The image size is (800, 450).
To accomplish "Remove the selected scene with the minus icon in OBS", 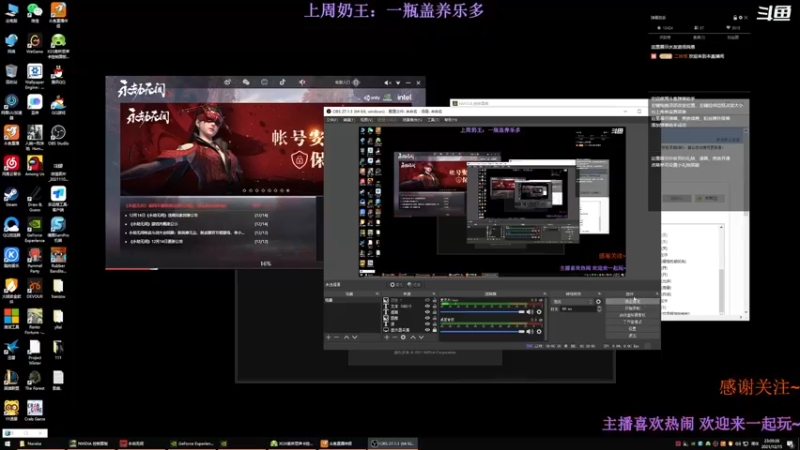I will [337, 337].
